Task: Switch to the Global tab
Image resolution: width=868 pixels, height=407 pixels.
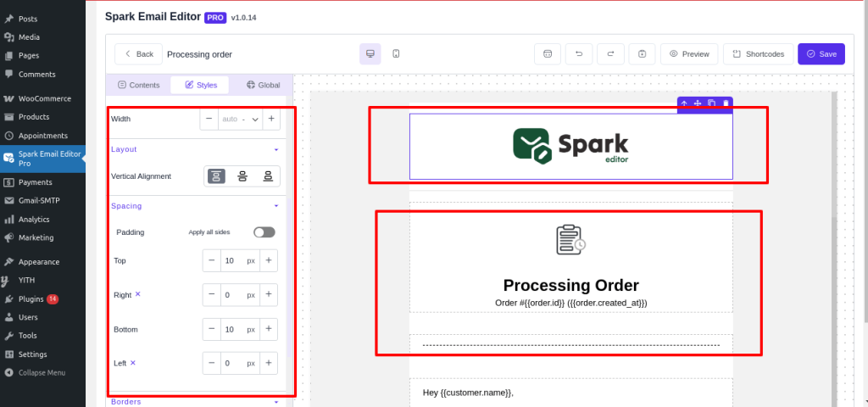Action: 264,86
